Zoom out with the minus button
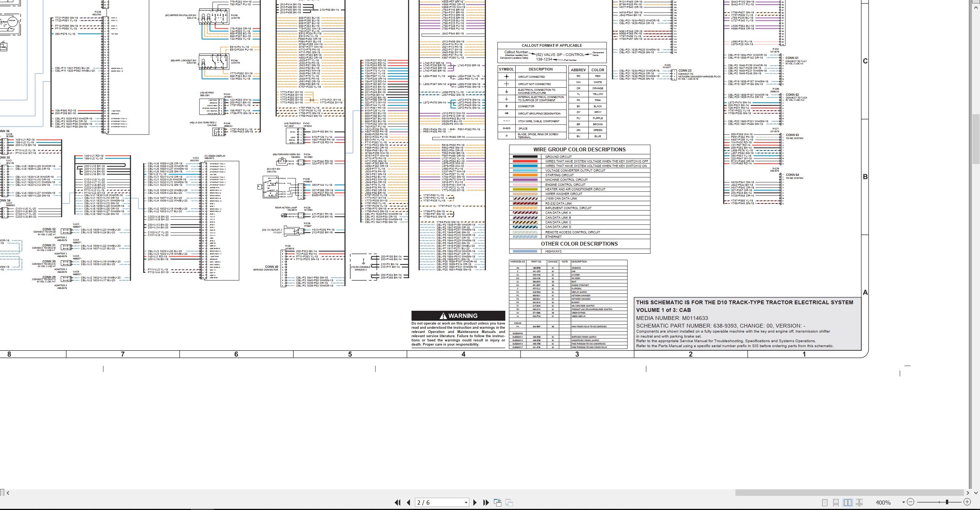 pyautogui.click(x=910, y=502)
